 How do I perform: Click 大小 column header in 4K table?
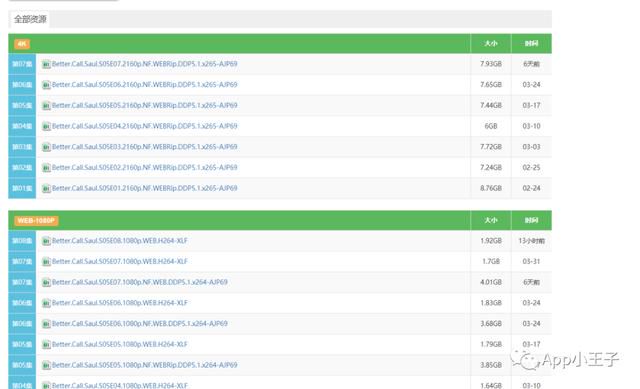click(491, 44)
